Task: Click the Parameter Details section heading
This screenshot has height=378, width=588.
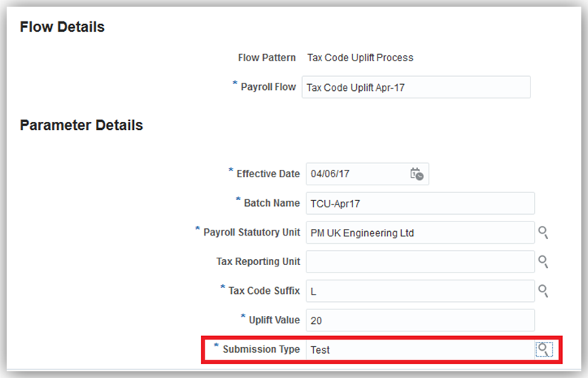Action: [x=81, y=126]
